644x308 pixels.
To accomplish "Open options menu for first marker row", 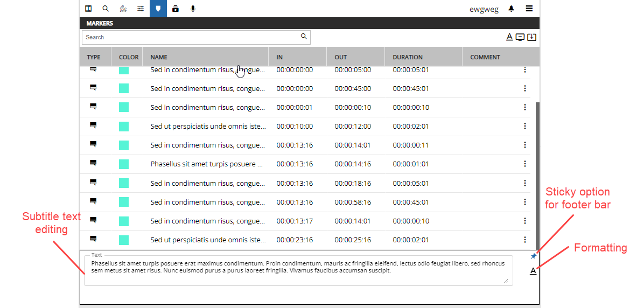I will tap(525, 70).
